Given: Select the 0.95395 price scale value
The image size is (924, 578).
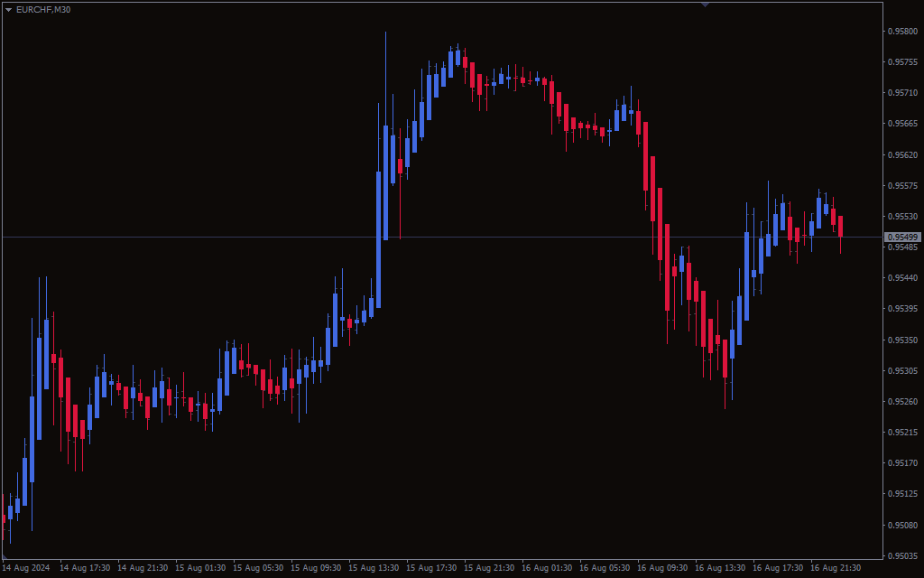Looking at the screenshot, I should click(x=902, y=309).
